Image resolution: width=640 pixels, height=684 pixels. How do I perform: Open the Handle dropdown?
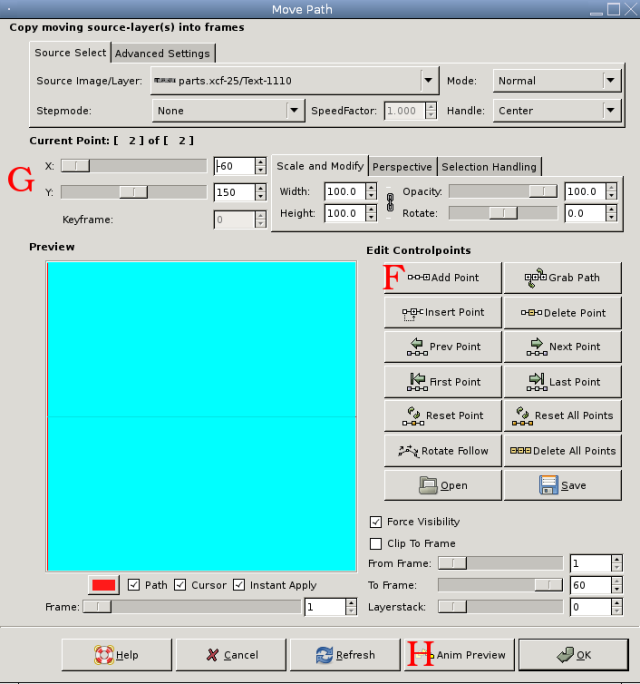(557, 111)
